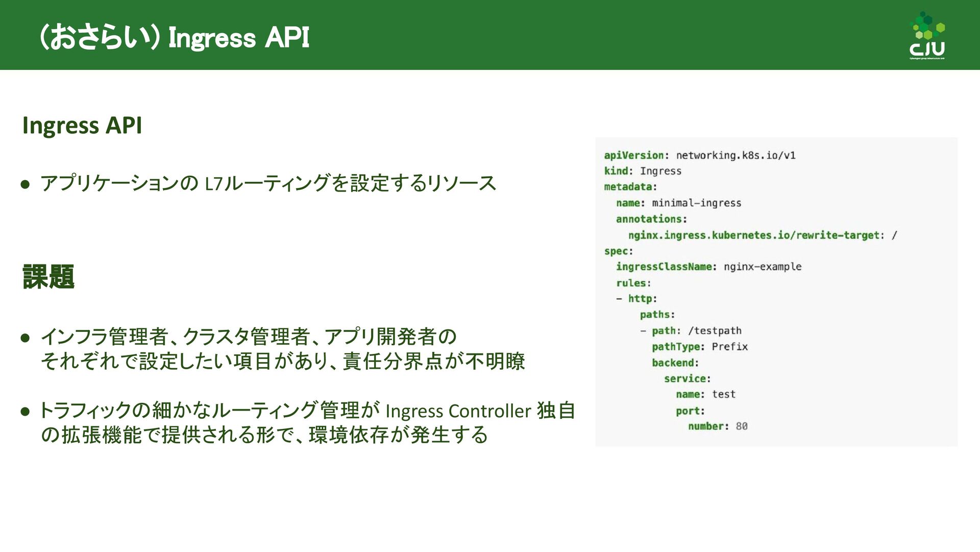Click 'pathType: Prefix' line
Viewport: 980px width, 552px height.
(699, 347)
